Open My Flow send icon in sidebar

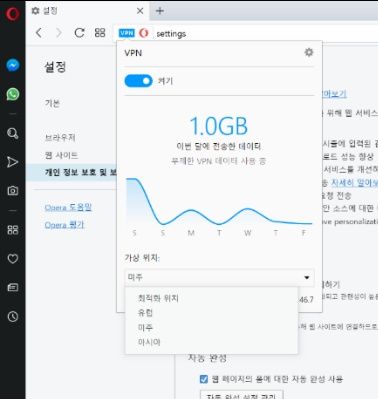coord(13,162)
